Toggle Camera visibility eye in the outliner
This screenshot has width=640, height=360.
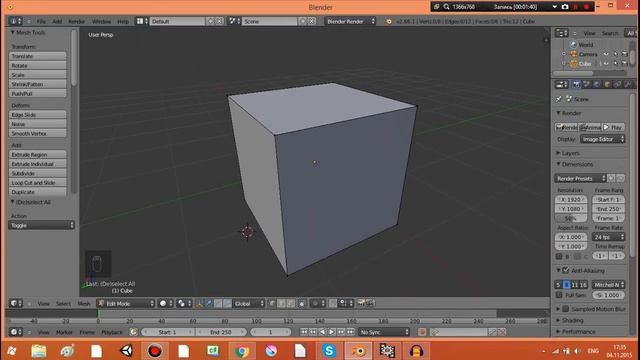coord(606,54)
